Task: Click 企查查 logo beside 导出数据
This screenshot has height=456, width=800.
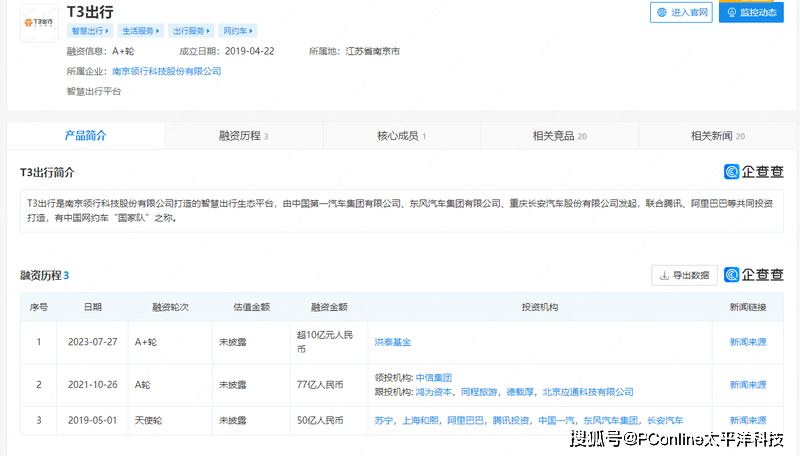Action: point(754,275)
